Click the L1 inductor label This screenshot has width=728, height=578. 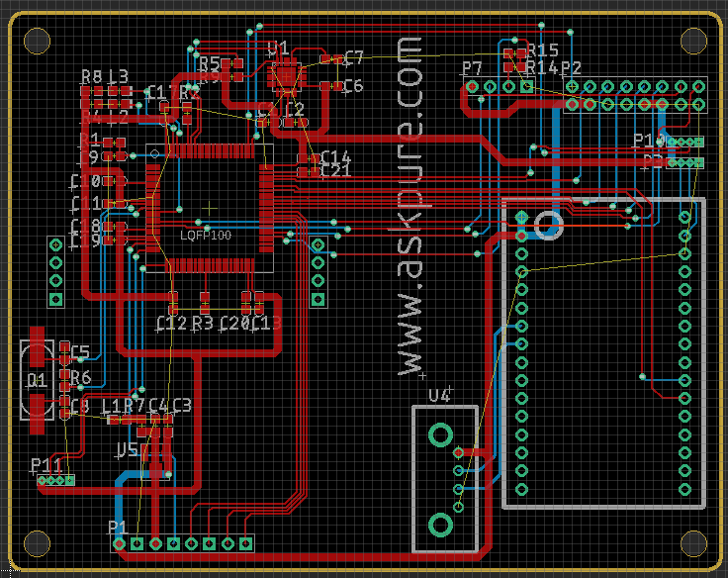[x=111, y=406]
